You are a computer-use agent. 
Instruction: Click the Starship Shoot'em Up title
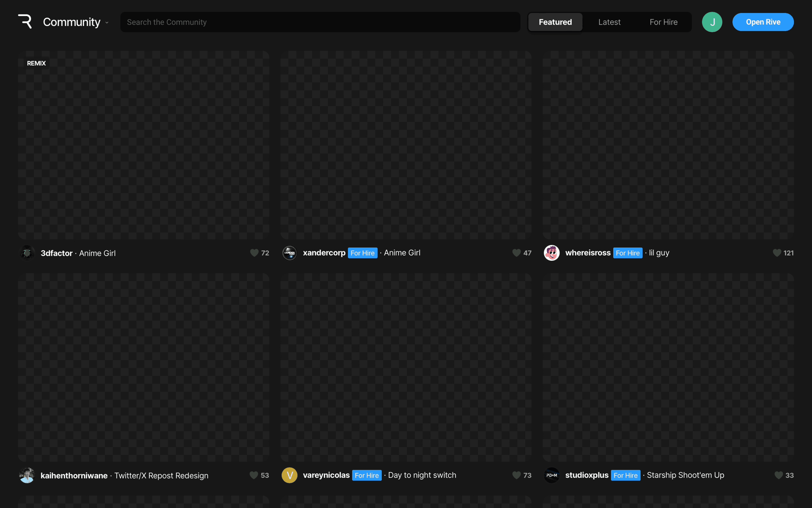coord(686,475)
